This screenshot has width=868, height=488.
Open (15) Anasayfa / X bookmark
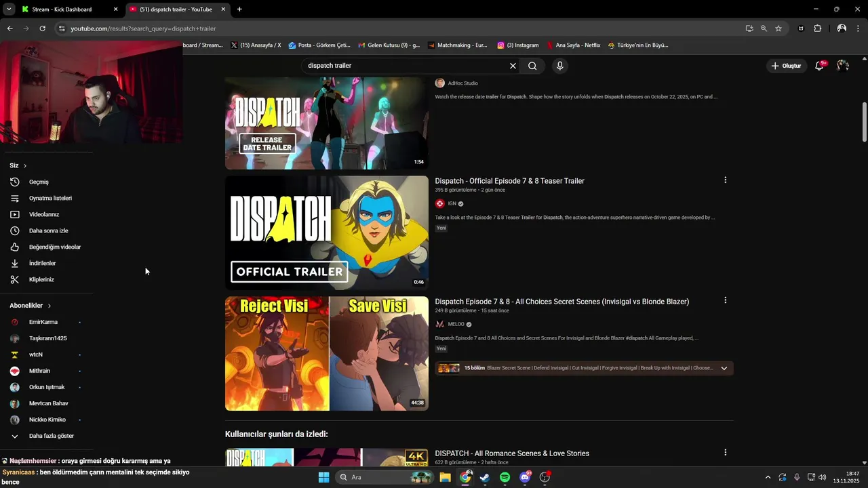pyautogui.click(x=256, y=45)
